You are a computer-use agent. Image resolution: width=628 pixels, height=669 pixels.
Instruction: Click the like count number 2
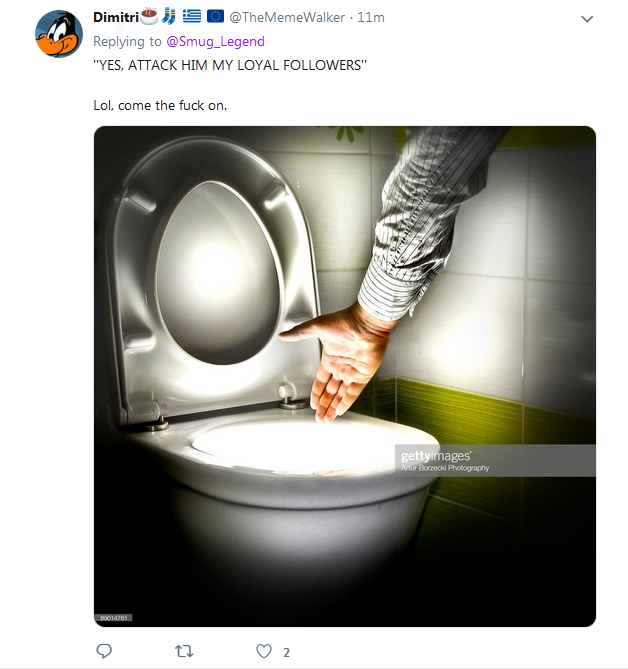[286, 652]
